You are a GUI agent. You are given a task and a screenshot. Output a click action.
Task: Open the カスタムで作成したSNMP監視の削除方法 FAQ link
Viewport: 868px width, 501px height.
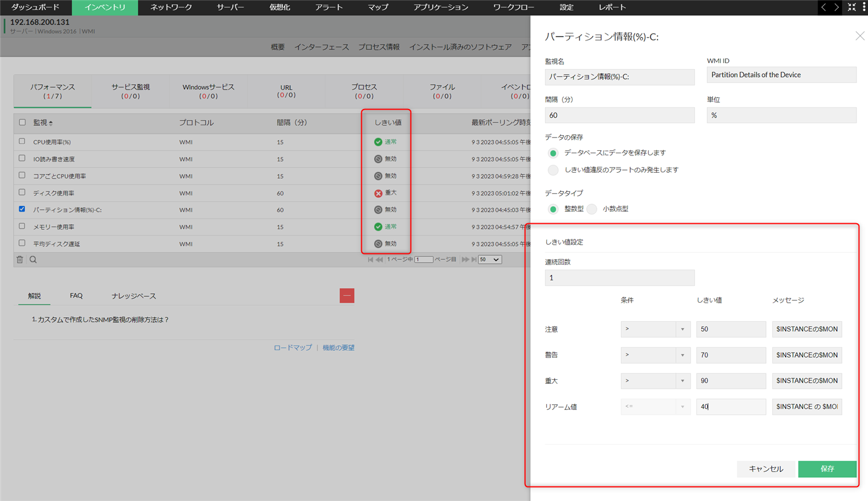103,320
